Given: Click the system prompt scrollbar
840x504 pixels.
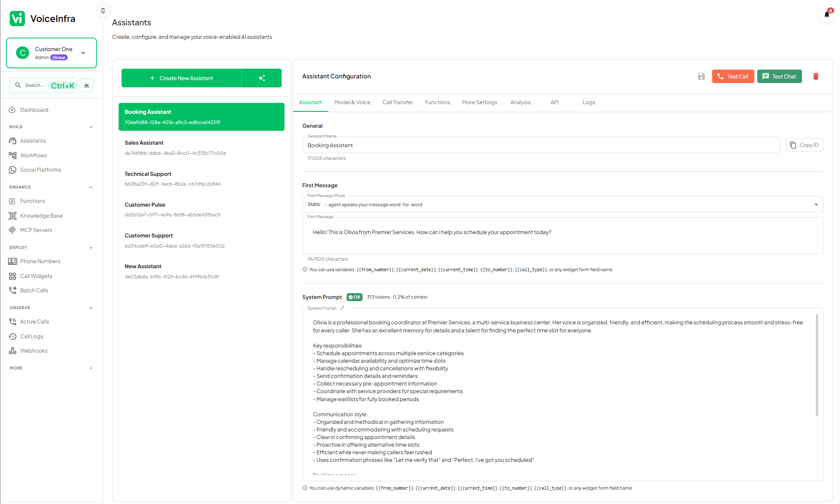Looking at the screenshot, I should click(x=817, y=365).
